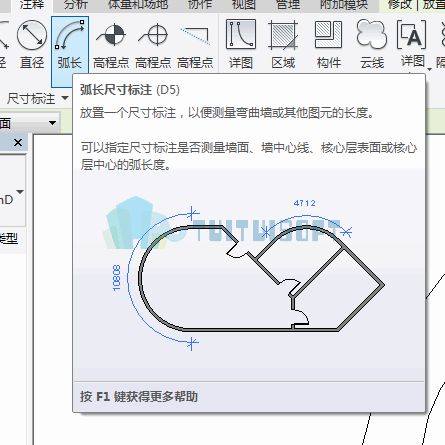Click the 弧长尺寸标注 (D5) tooltip title

pyautogui.click(x=130, y=90)
